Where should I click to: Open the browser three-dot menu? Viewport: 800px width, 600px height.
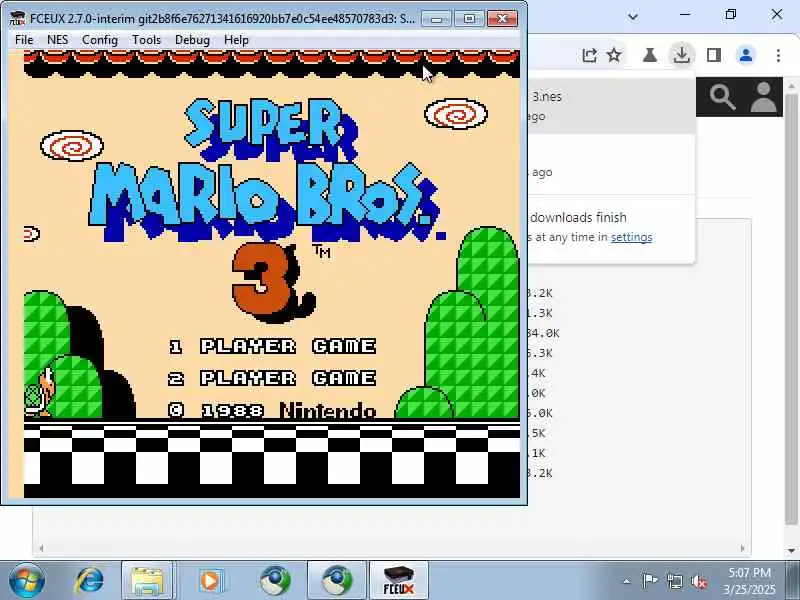778,55
